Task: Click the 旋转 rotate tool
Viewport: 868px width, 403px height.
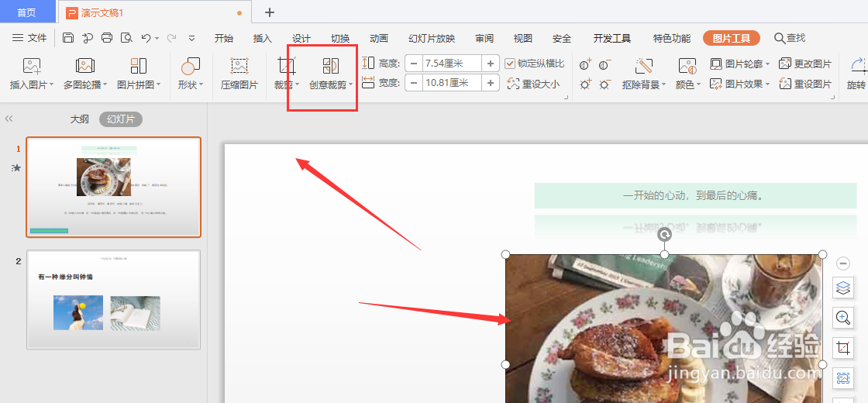Action: pos(856,74)
